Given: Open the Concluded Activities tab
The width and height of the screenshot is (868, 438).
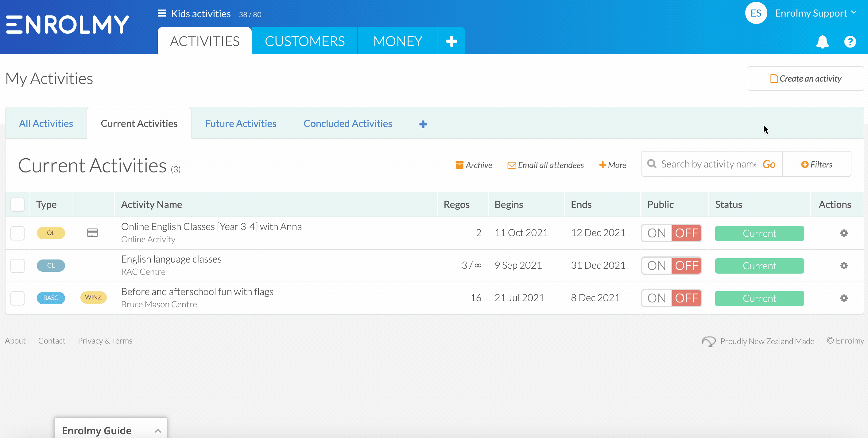Looking at the screenshot, I should pyautogui.click(x=348, y=123).
